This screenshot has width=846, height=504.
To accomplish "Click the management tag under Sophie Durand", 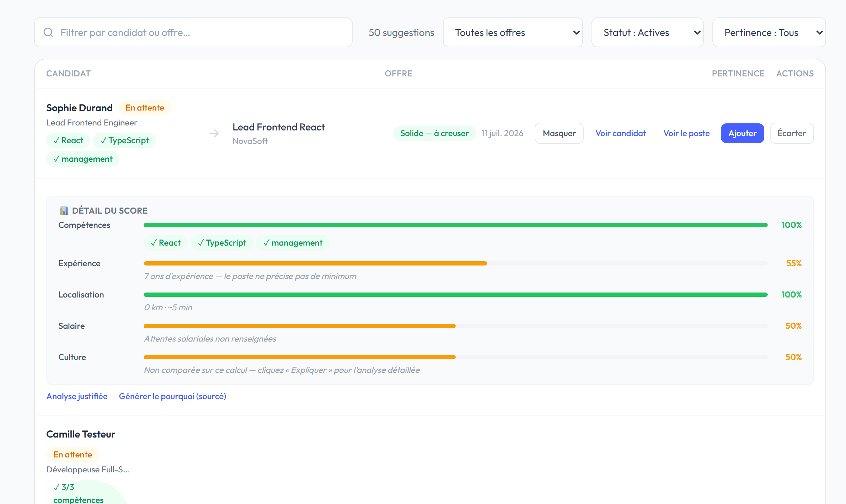I will [x=83, y=159].
